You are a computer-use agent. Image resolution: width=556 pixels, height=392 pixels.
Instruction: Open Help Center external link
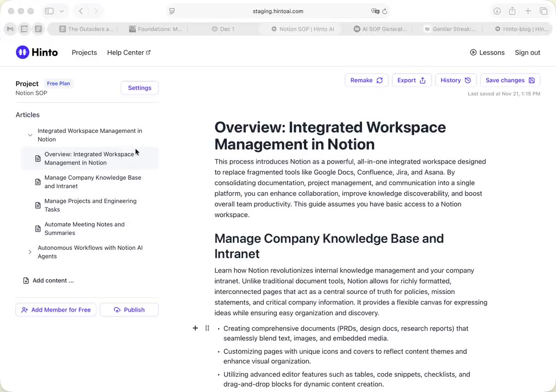pyautogui.click(x=129, y=52)
